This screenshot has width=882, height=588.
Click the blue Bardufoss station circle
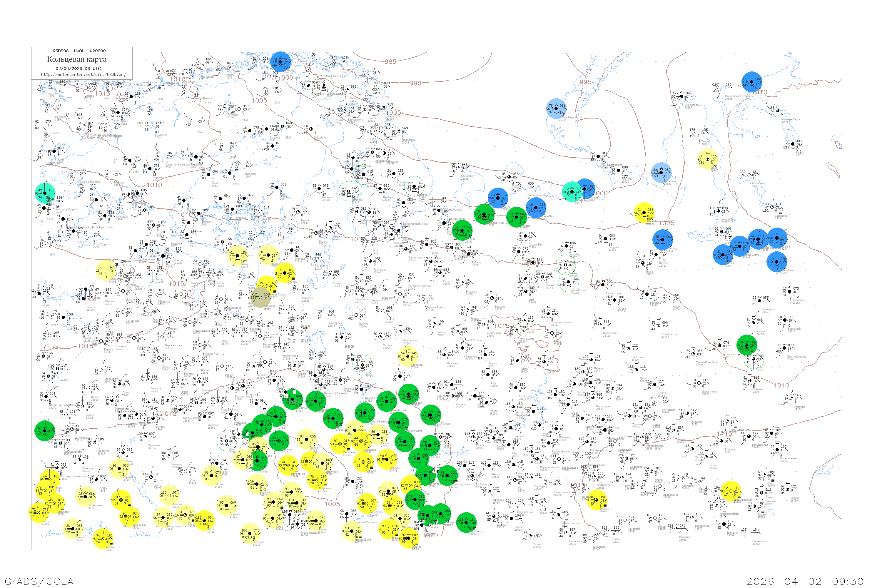coord(280,62)
